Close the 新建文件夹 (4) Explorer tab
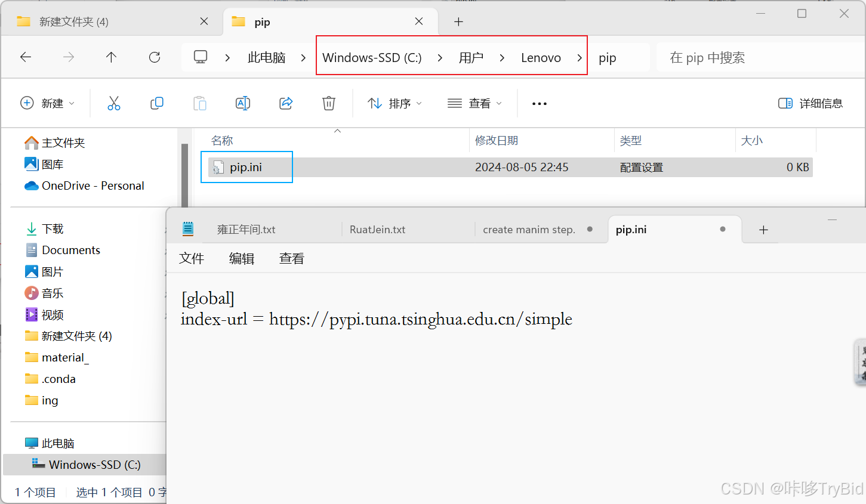The height and width of the screenshot is (504, 866). [204, 21]
